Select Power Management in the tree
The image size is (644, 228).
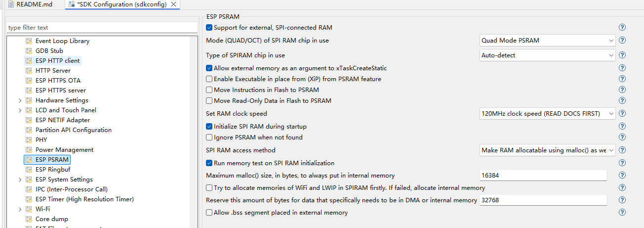[x=64, y=150]
